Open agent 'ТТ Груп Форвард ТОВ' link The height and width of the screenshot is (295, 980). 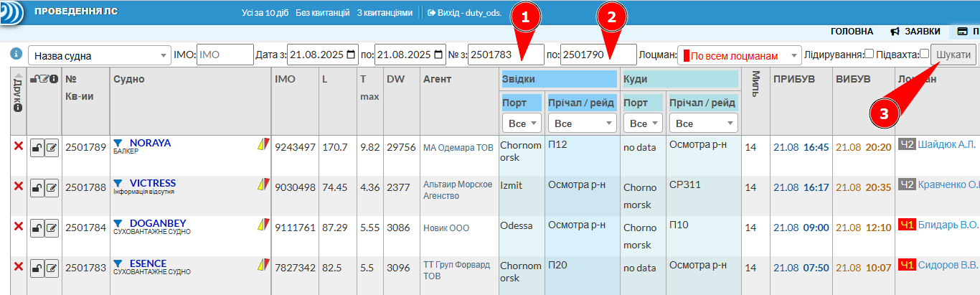[456, 270]
